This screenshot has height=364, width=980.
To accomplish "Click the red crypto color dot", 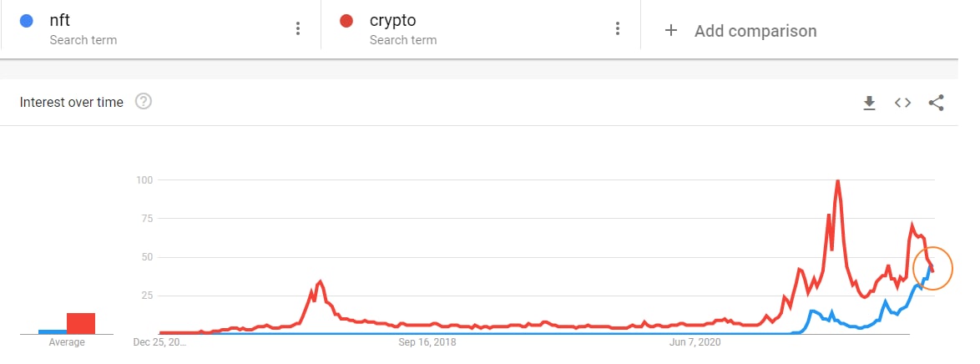I will (x=346, y=21).
